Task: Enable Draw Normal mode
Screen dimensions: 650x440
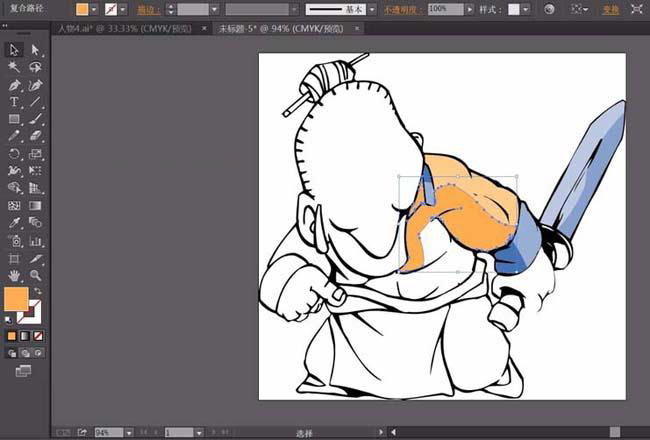Action: pyautogui.click(x=12, y=353)
